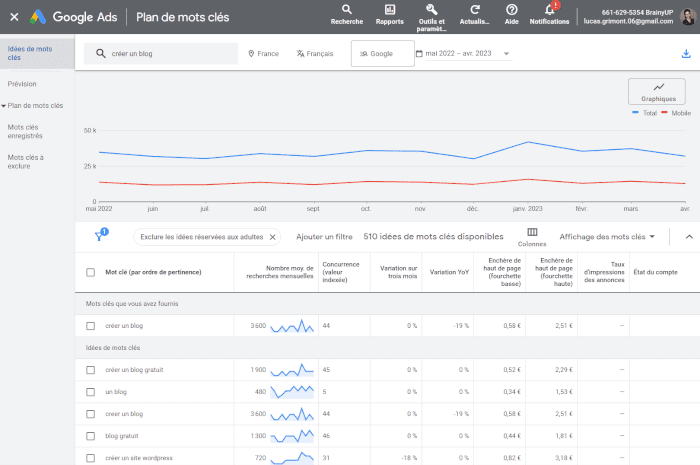Viewport: 700px width, 465px height.
Task: Click the 3,18 € high bid value
Action: [x=564, y=458]
